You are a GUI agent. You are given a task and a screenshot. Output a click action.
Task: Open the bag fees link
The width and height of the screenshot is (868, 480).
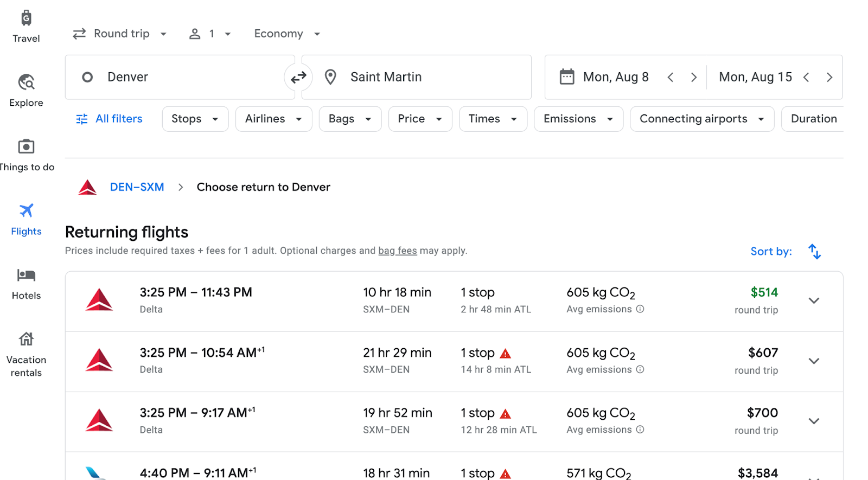coord(398,251)
